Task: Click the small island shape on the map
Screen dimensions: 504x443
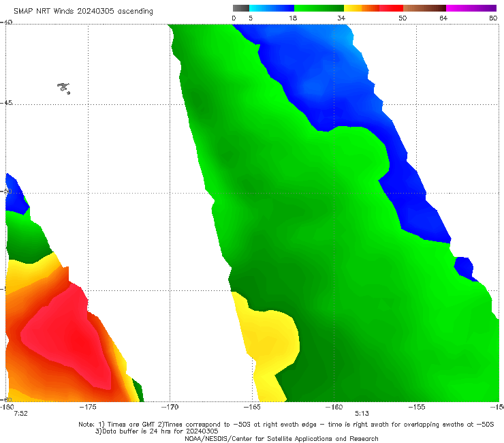Action: point(64,88)
